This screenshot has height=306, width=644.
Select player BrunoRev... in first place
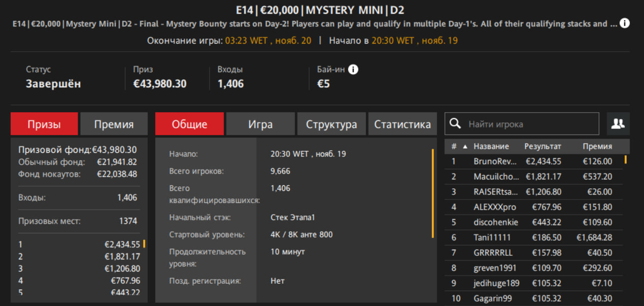click(495, 161)
